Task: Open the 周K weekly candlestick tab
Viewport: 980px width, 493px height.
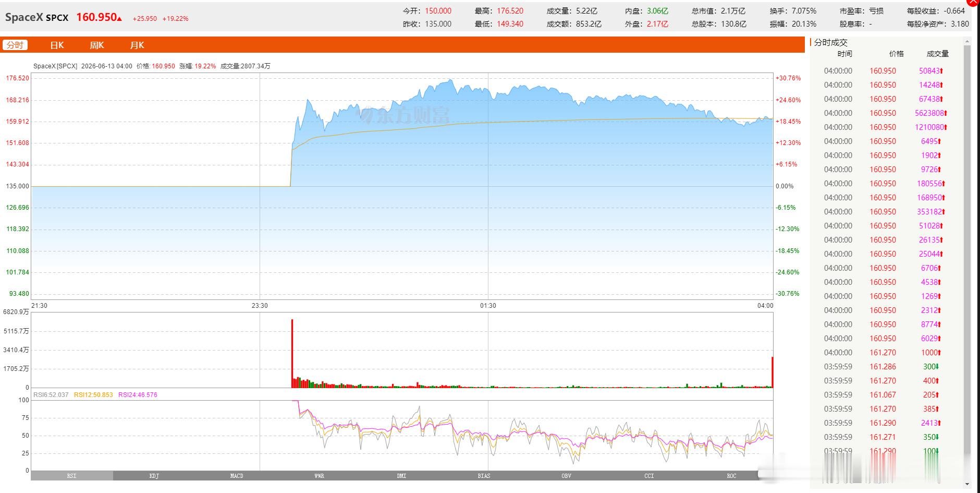Action: click(x=97, y=45)
